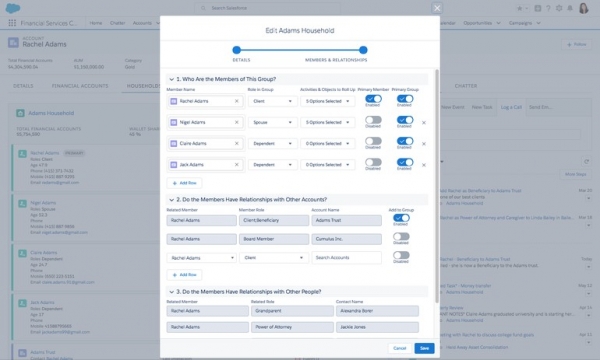The image size is (600, 360).
Task: Open the setup gear icon
Action: point(559,8)
